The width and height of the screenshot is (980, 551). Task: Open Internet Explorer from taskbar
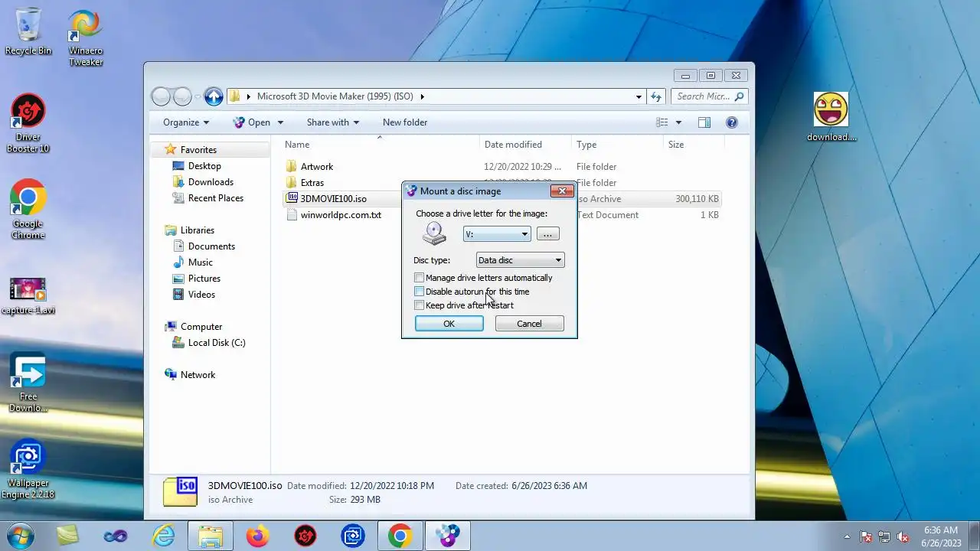click(163, 536)
